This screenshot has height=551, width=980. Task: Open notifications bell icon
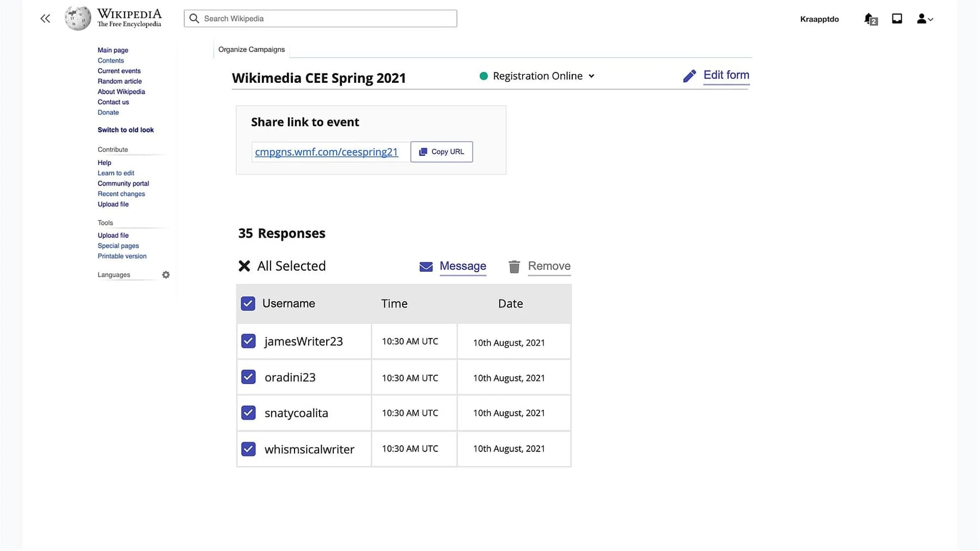pos(871,19)
